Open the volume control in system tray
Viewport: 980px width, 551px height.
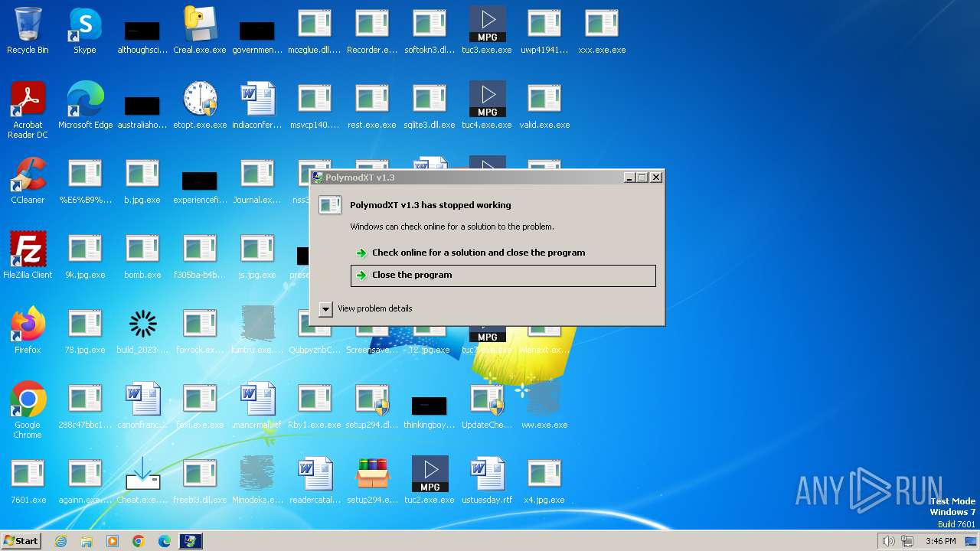tap(888, 541)
